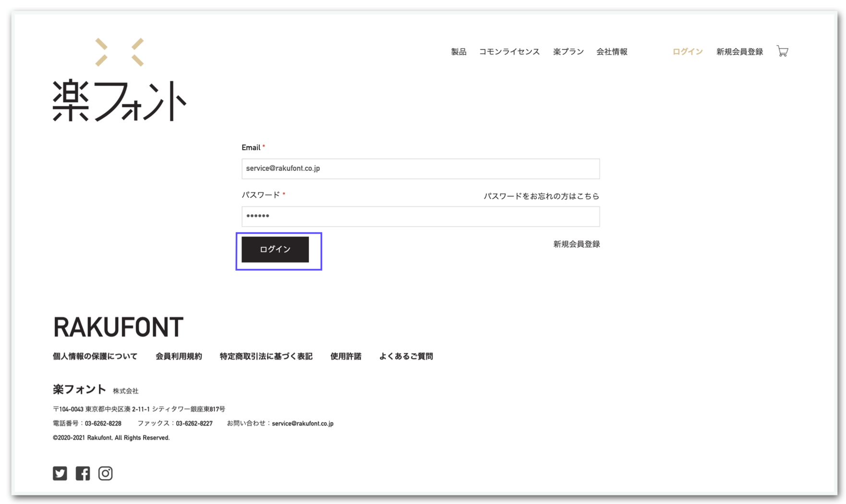
Task: Click into the パスワード field
Action: point(420,216)
